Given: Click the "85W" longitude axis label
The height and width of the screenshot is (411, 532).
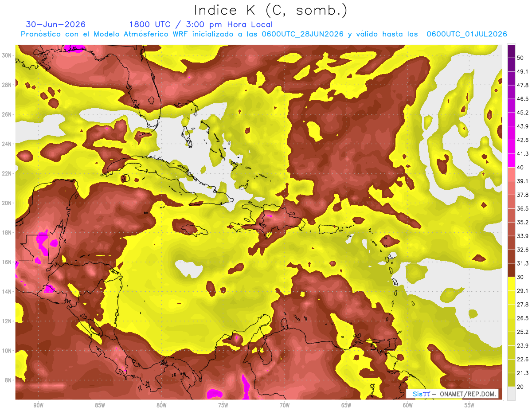Looking at the screenshot, I should point(100,405).
